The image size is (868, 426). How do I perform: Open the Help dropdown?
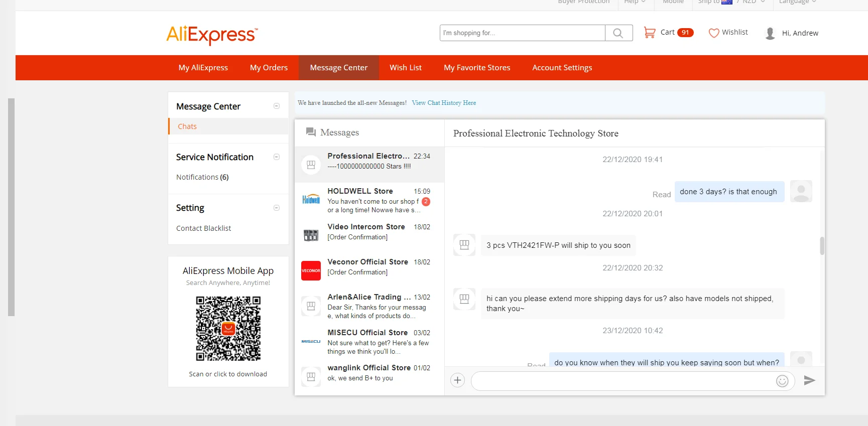(x=635, y=2)
